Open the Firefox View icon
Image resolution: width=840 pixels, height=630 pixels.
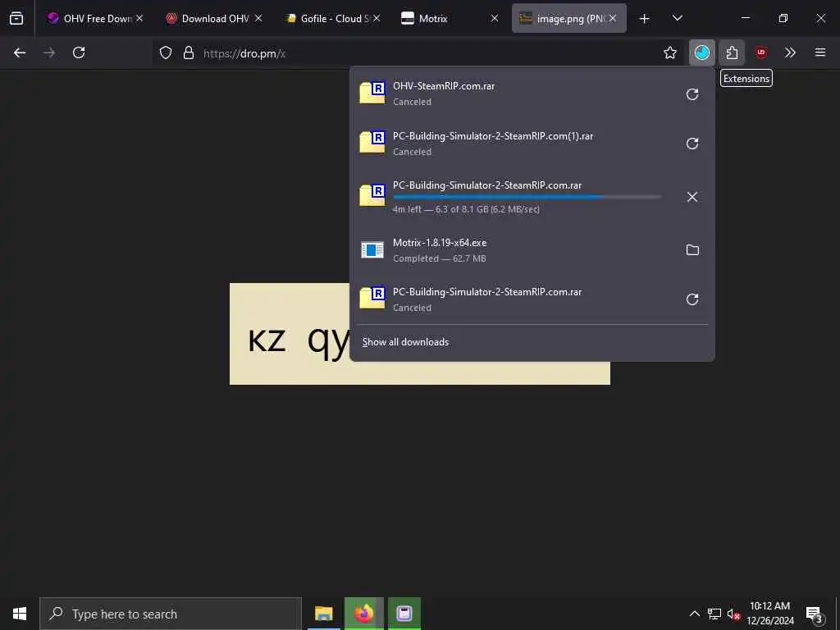pos(16,18)
